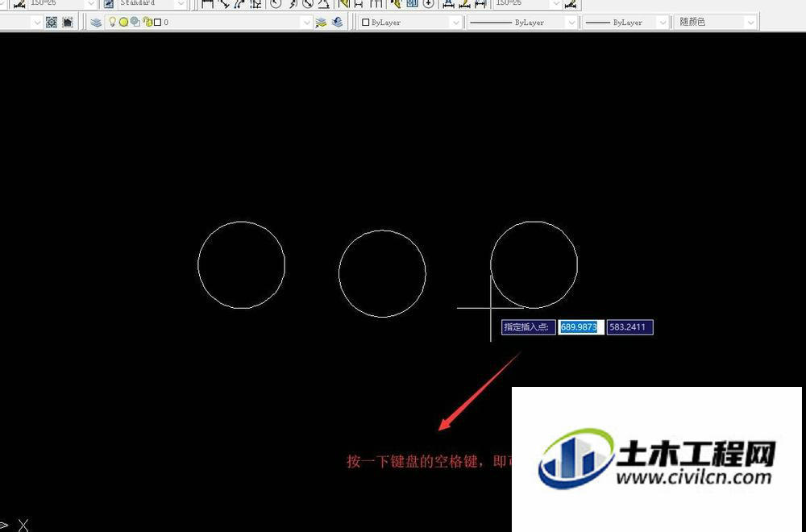Click the X coordinate field 689.9873
The height and width of the screenshot is (532, 806).
581,327
